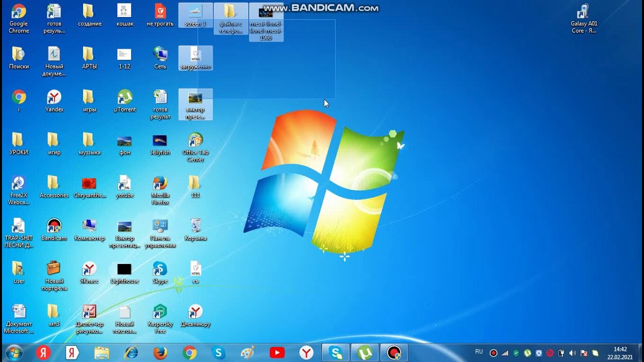Select the муззыка folder

tap(90, 144)
